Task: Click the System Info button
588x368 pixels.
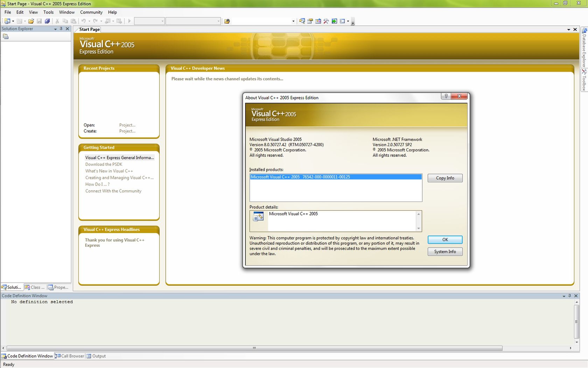Action: click(x=444, y=252)
